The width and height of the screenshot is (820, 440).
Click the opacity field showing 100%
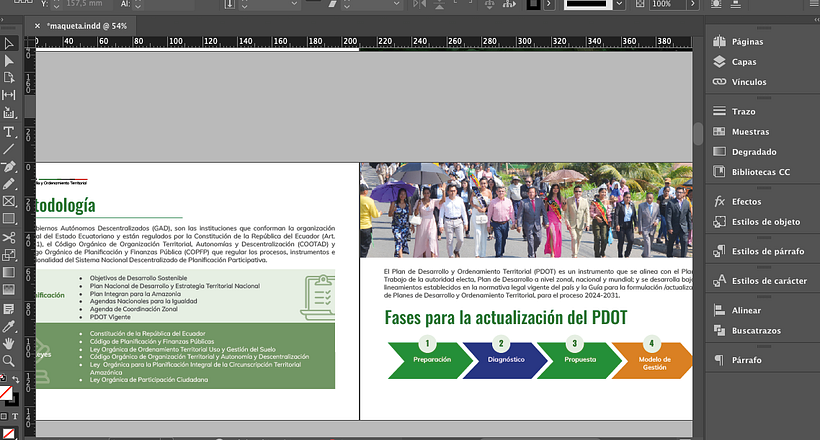point(668,4)
